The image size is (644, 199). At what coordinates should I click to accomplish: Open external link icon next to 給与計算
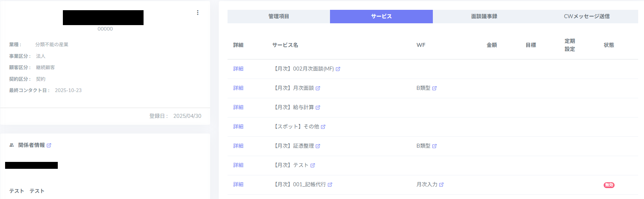(x=318, y=108)
